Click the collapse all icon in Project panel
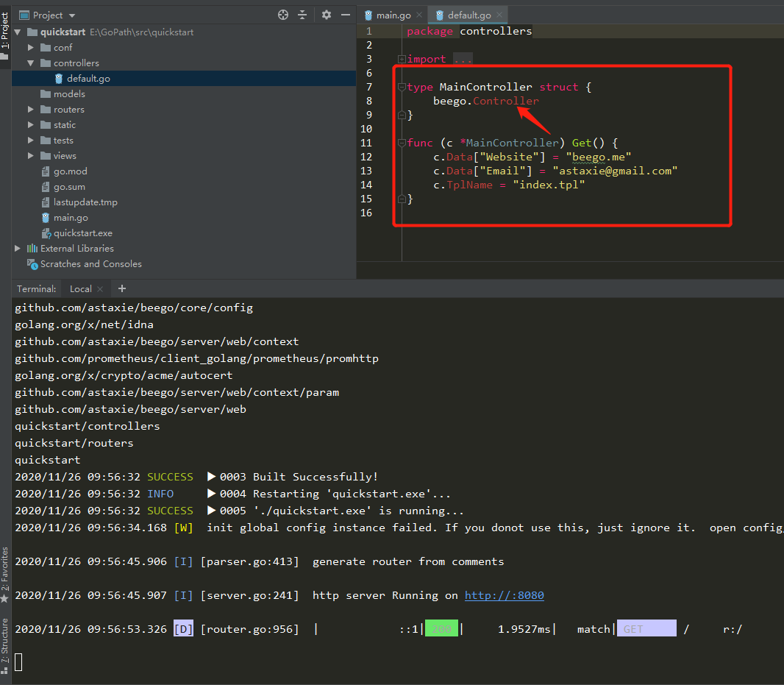 click(302, 15)
